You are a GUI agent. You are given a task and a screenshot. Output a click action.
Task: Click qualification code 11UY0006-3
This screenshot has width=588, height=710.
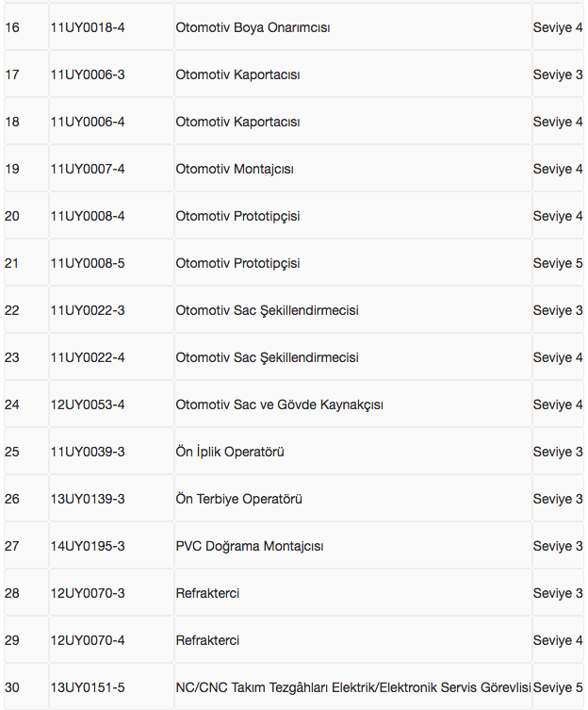[88, 74]
